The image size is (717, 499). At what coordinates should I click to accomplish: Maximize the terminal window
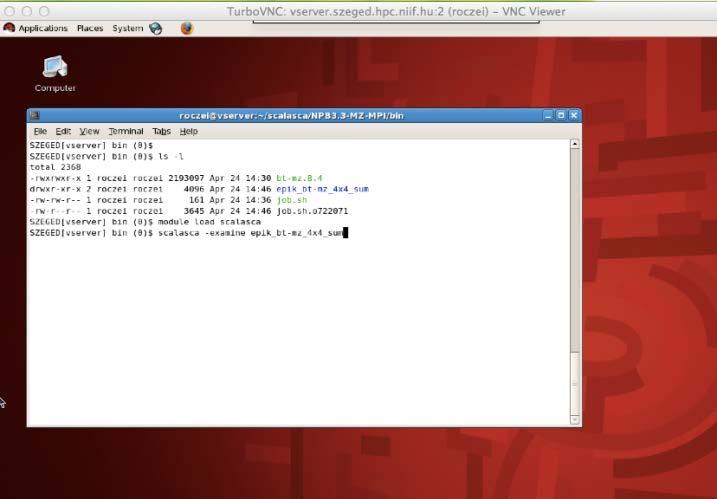561,116
